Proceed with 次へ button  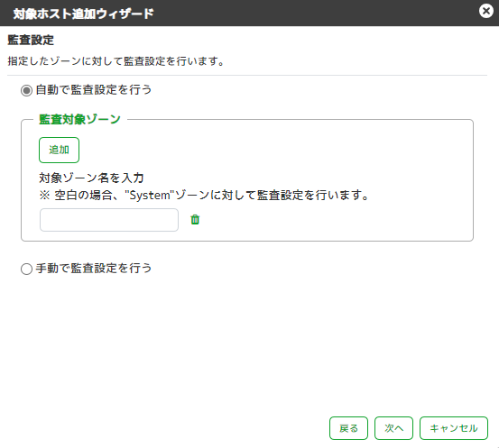(x=393, y=428)
